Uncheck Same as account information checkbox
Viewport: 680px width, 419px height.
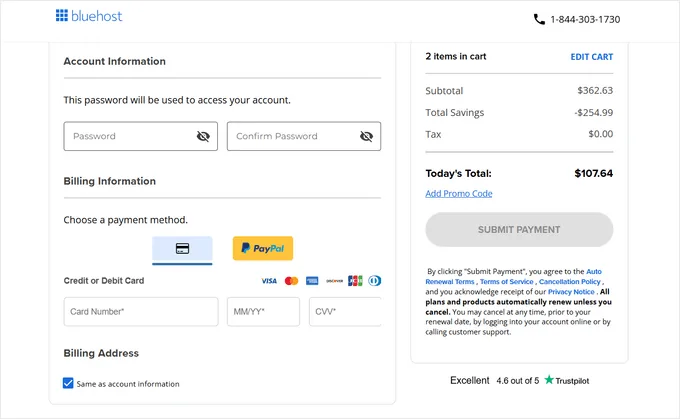point(68,383)
